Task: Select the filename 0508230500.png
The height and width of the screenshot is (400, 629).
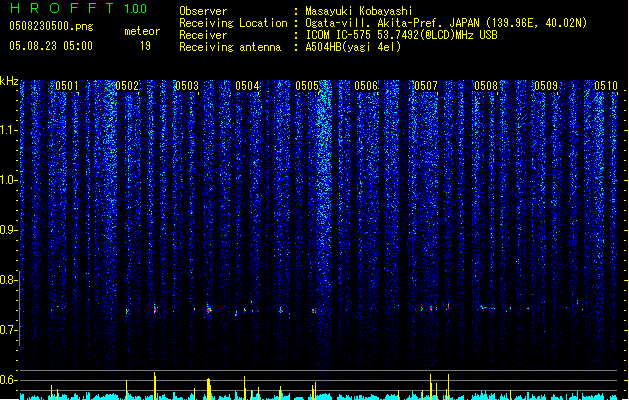Action: tap(51, 26)
